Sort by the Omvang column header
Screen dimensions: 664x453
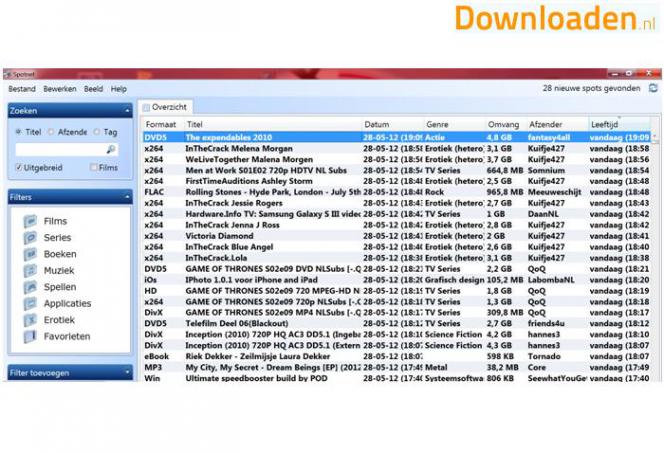pos(506,124)
